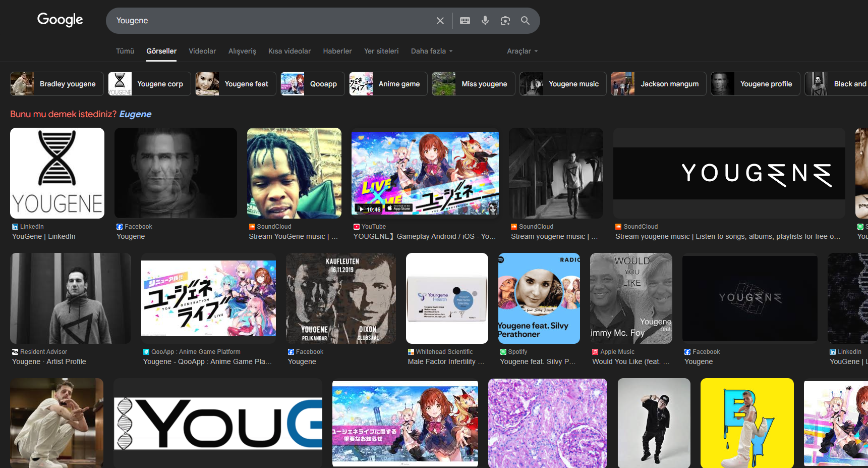The width and height of the screenshot is (868, 468).
Task: Click the Resident Advisor favicon
Action: [x=15, y=352]
